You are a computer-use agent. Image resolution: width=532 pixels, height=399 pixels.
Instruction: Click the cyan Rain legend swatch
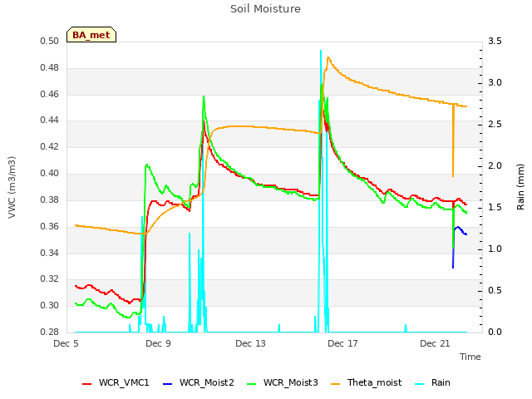pos(419,384)
